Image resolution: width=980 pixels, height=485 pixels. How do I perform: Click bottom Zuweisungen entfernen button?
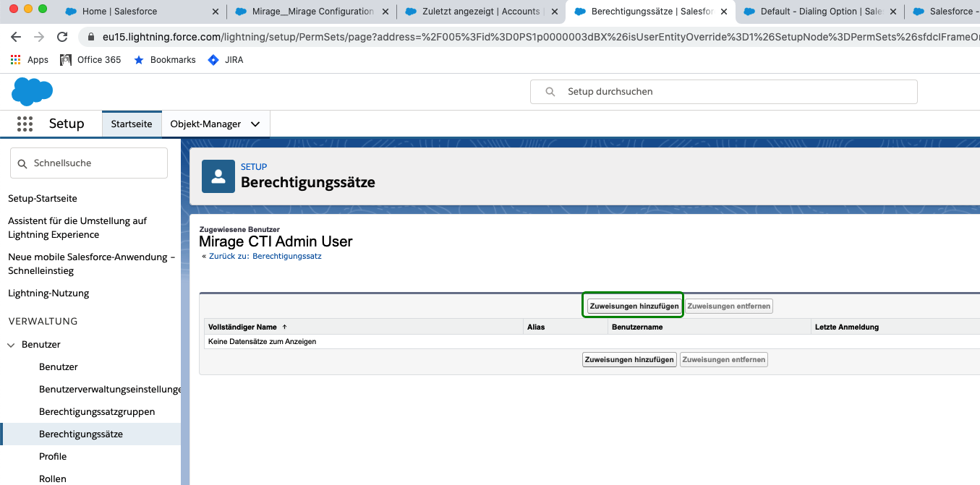pos(724,359)
